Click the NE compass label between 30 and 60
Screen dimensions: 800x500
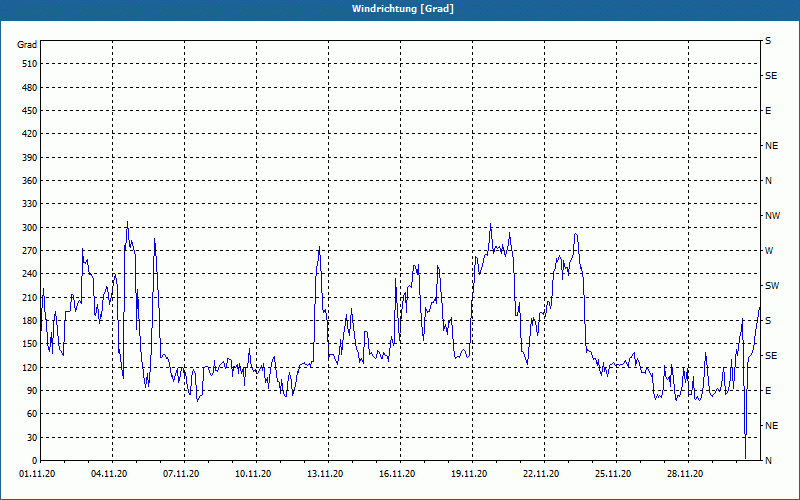coord(771,426)
